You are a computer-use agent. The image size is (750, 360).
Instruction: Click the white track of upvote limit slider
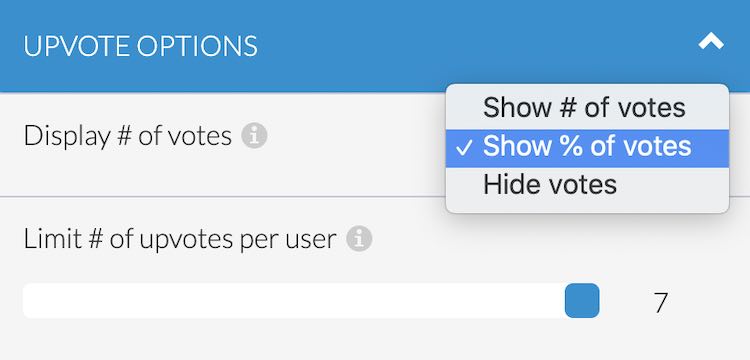coord(294,300)
